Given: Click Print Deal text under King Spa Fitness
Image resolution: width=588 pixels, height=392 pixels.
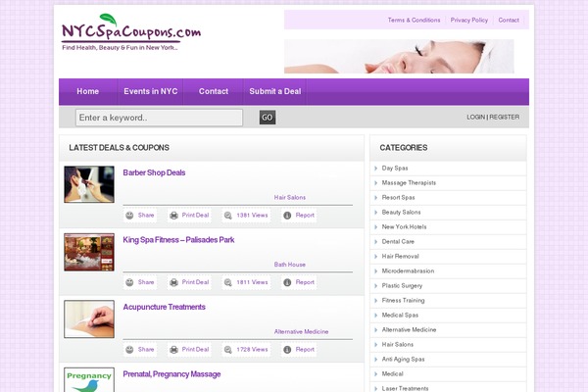Looking at the screenshot, I should click(x=195, y=282).
